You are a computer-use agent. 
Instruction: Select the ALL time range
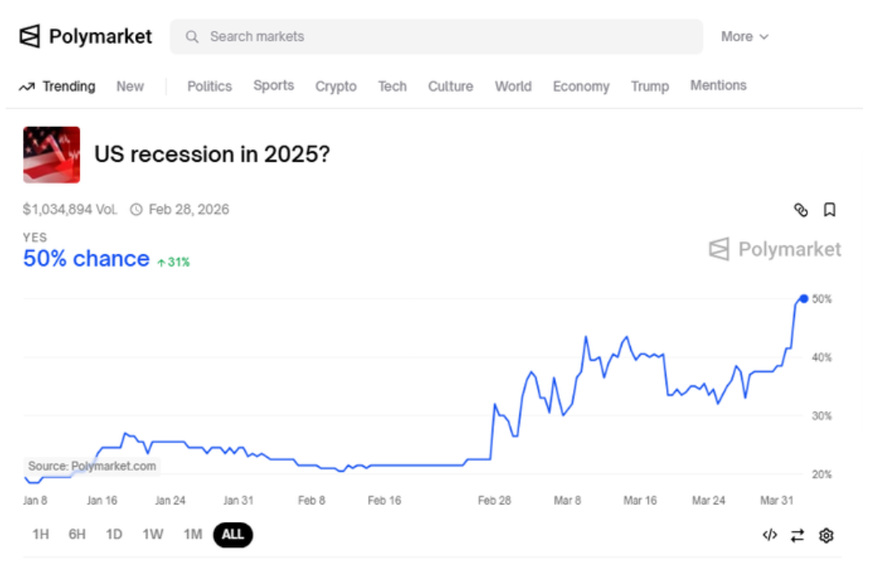click(233, 535)
